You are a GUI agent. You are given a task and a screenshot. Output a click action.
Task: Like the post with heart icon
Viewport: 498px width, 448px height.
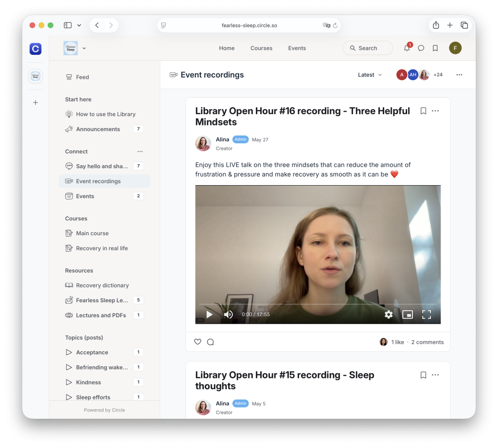pos(197,342)
